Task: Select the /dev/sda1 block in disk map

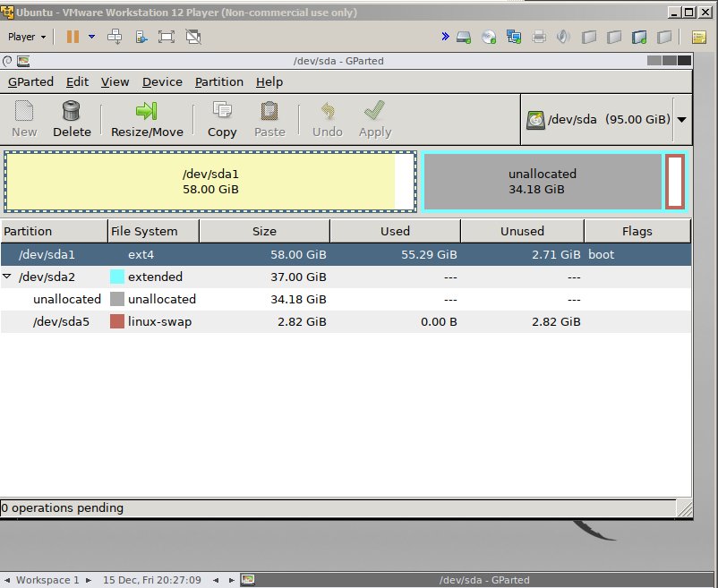Action: (210, 182)
